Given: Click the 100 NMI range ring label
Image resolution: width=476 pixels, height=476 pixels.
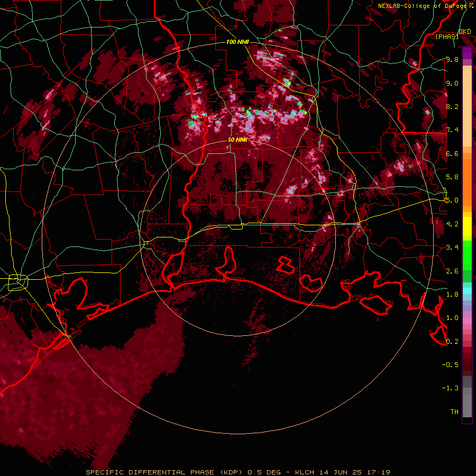Looking at the screenshot, I should (x=237, y=42).
